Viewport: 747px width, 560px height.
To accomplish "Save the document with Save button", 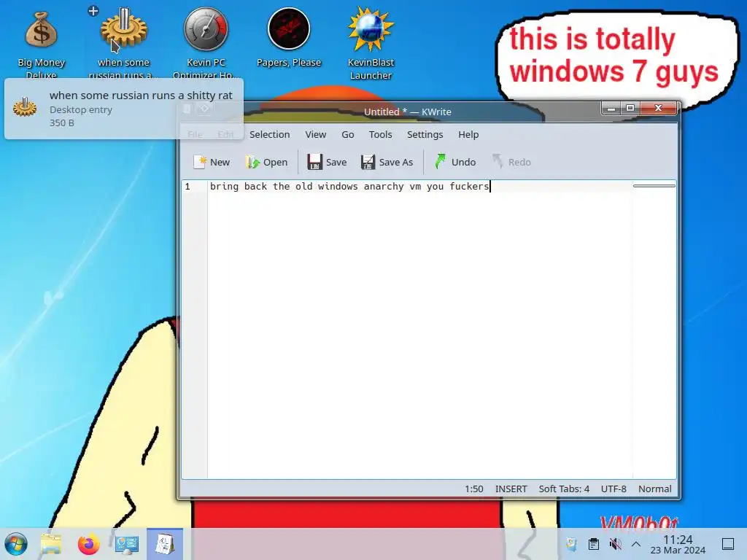I will click(327, 162).
